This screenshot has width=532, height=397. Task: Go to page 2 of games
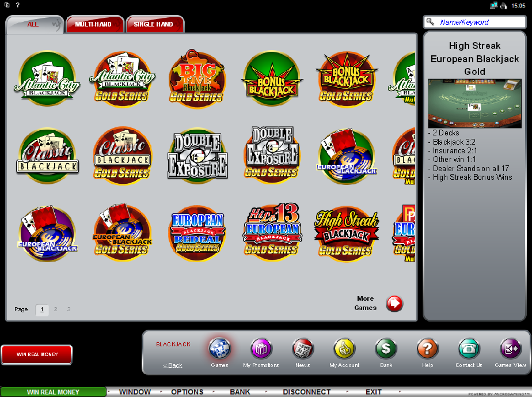coord(55,309)
